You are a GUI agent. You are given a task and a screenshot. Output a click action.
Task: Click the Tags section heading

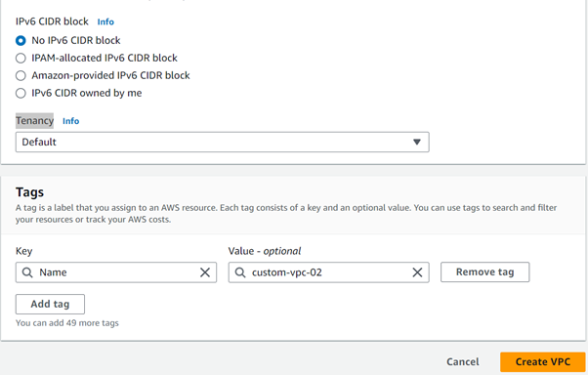29,192
